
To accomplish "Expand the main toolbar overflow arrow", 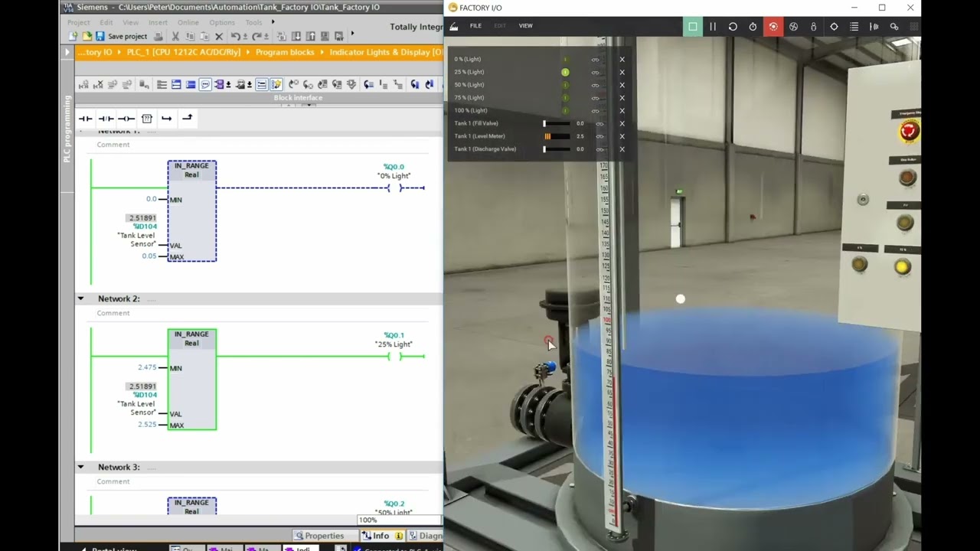I will (353, 34).
